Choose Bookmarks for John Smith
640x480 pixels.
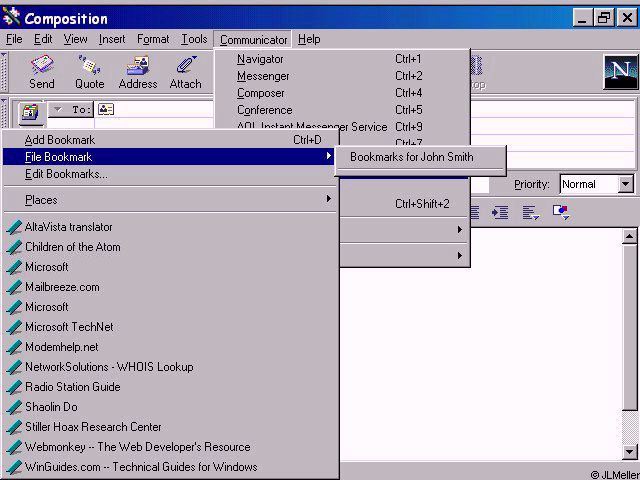tap(420, 157)
